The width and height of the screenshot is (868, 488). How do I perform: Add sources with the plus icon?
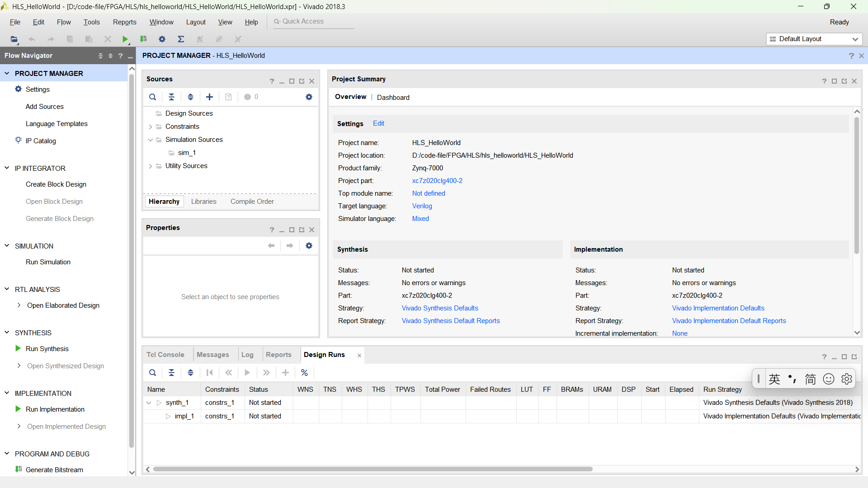tap(210, 97)
